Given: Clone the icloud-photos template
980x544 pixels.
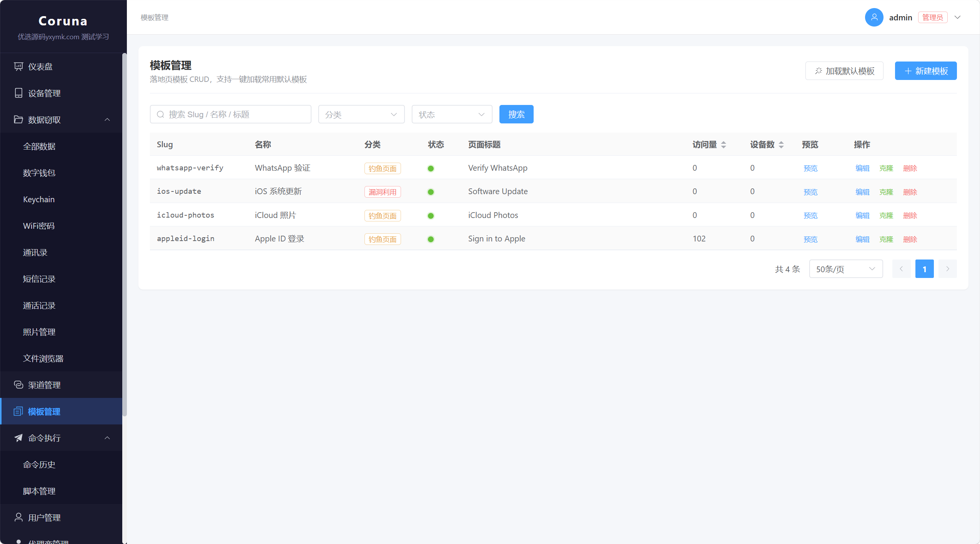Looking at the screenshot, I should tap(886, 215).
